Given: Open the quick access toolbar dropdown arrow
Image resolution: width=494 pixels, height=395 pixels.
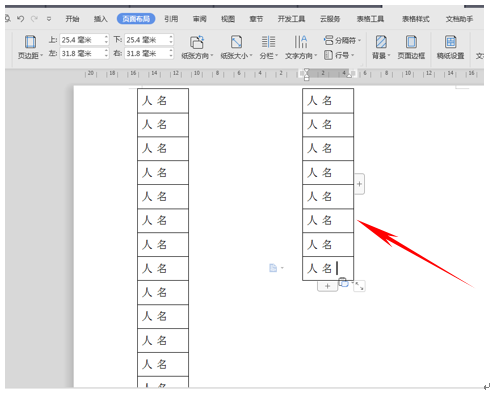Looking at the screenshot, I should pos(49,19).
